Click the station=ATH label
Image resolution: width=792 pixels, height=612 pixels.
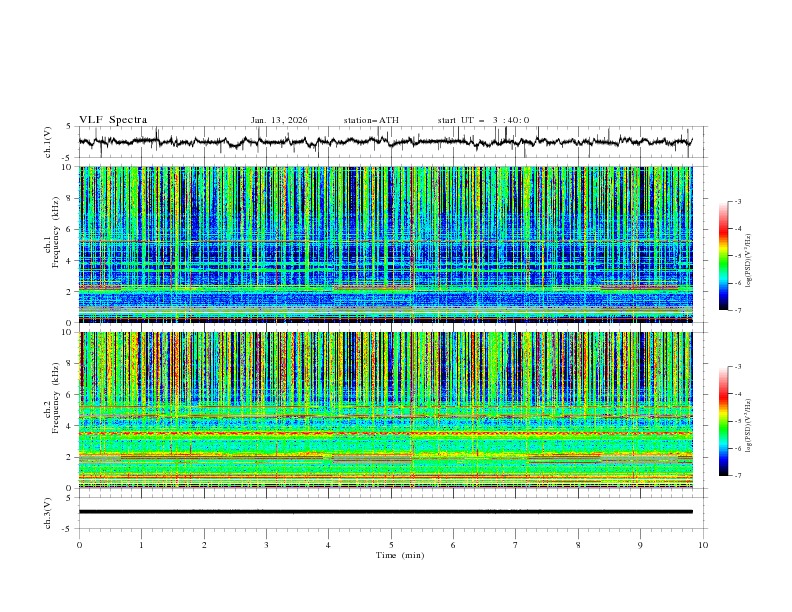pyautogui.click(x=371, y=120)
